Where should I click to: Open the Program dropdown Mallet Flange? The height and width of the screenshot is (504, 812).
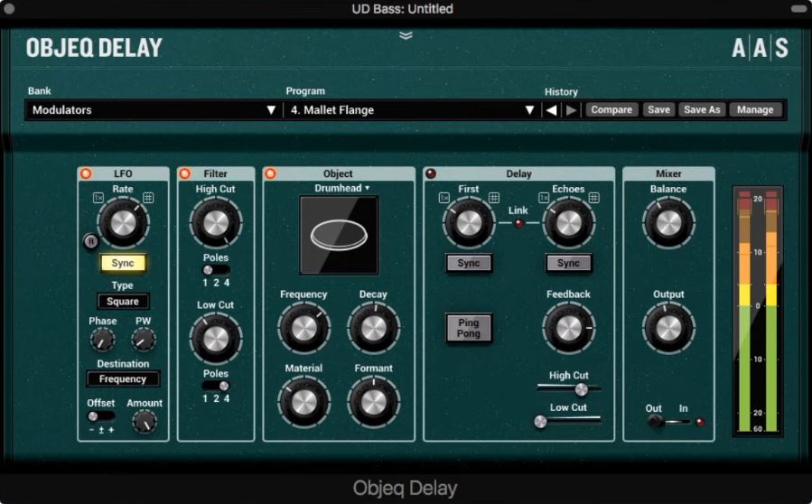click(x=412, y=110)
